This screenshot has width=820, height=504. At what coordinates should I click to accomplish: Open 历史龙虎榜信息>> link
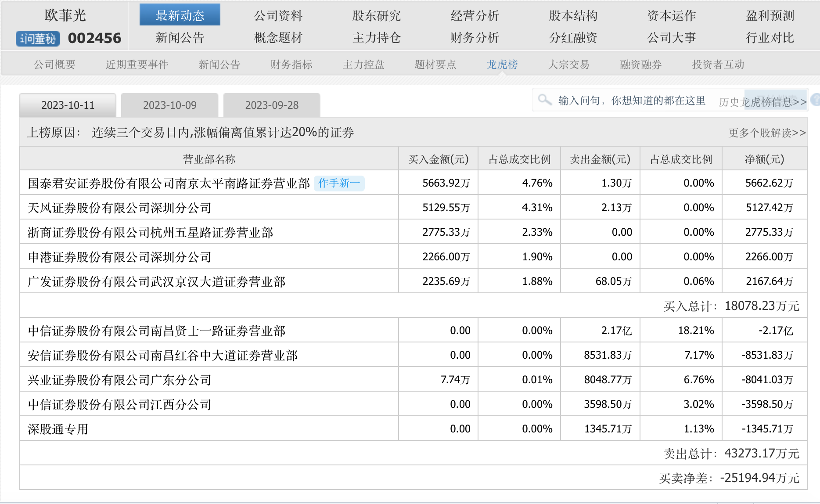click(x=762, y=102)
